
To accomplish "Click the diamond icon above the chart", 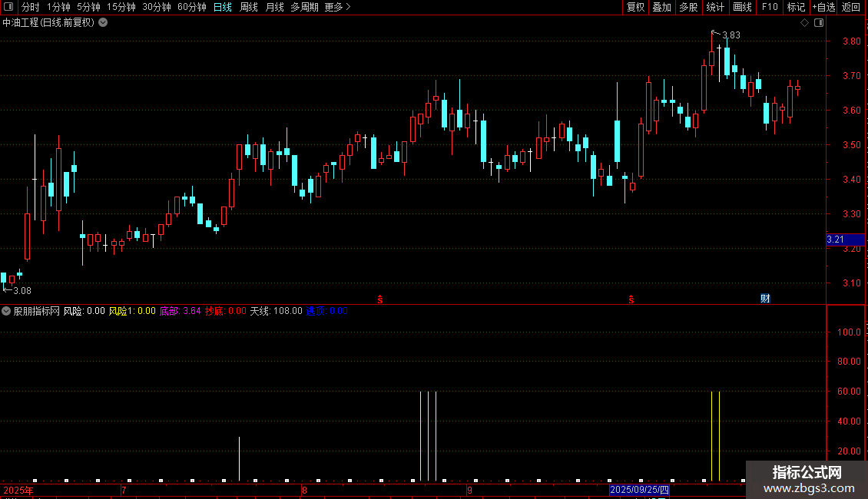I will [805, 23].
